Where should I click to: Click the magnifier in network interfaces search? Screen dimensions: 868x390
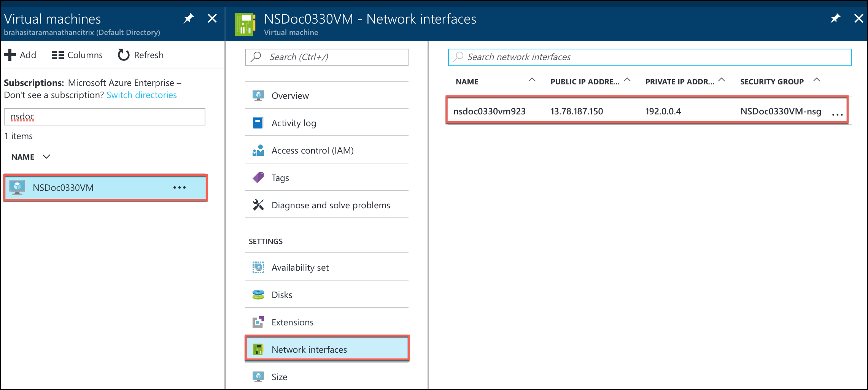[x=458, y=57]
